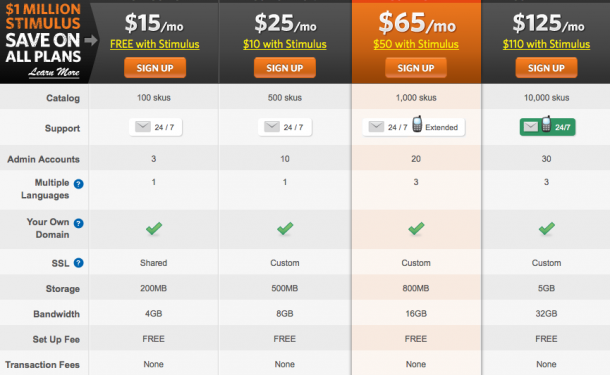Open the FREE with Stimulus link

point(155,44)
